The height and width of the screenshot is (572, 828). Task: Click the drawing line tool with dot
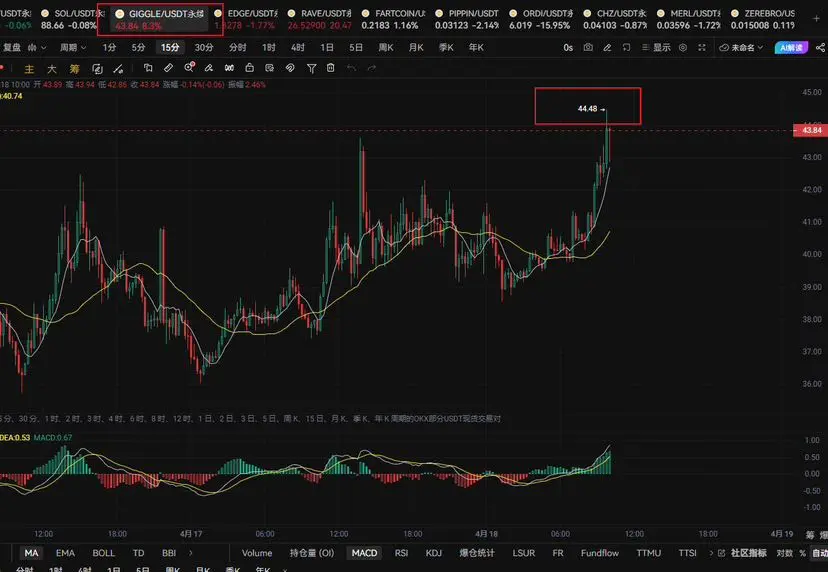point(118,69)
